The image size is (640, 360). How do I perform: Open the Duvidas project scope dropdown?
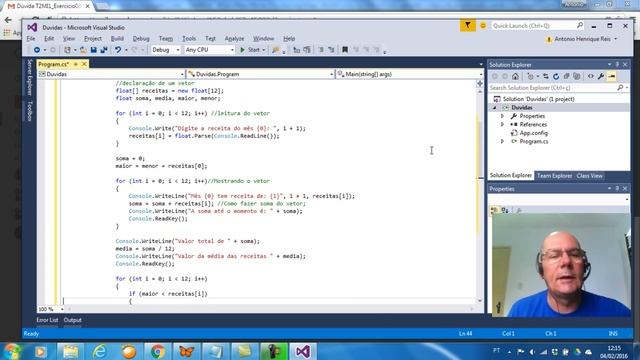[x=111, y=74]
